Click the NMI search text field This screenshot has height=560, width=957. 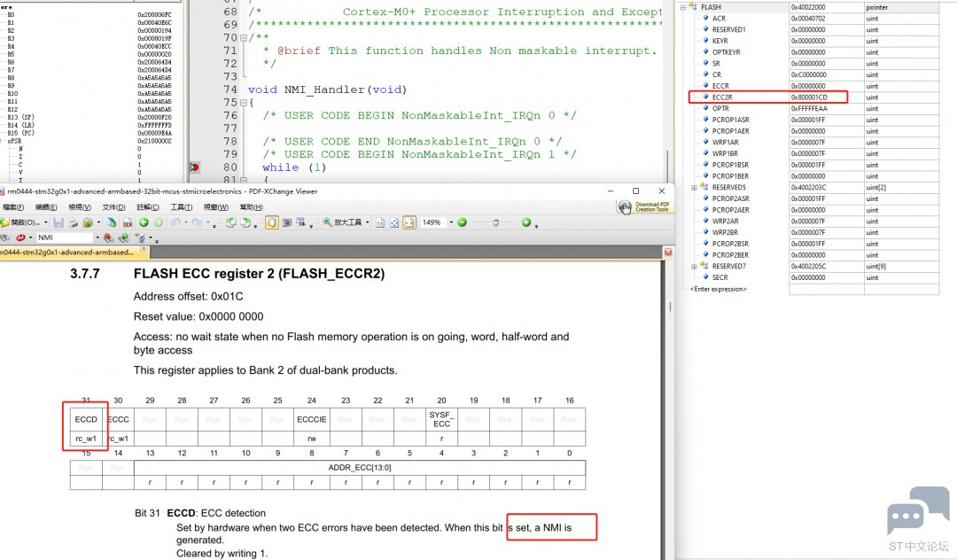point(62,237)
